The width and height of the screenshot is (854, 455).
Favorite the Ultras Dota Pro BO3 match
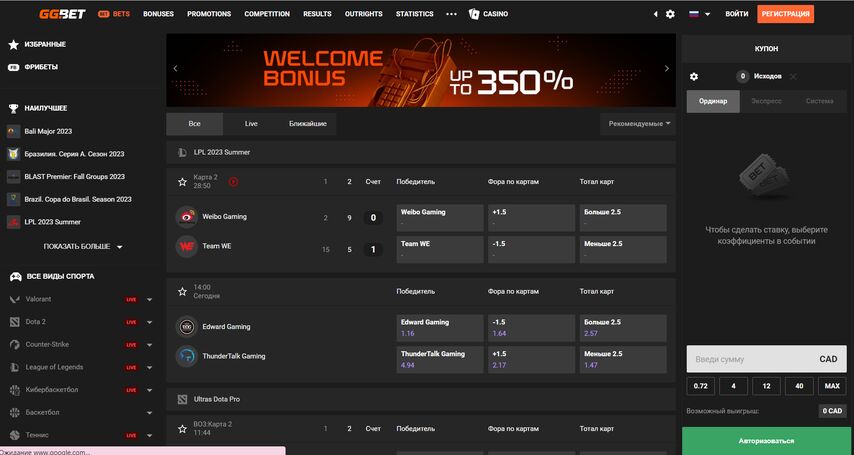point(182,429)
